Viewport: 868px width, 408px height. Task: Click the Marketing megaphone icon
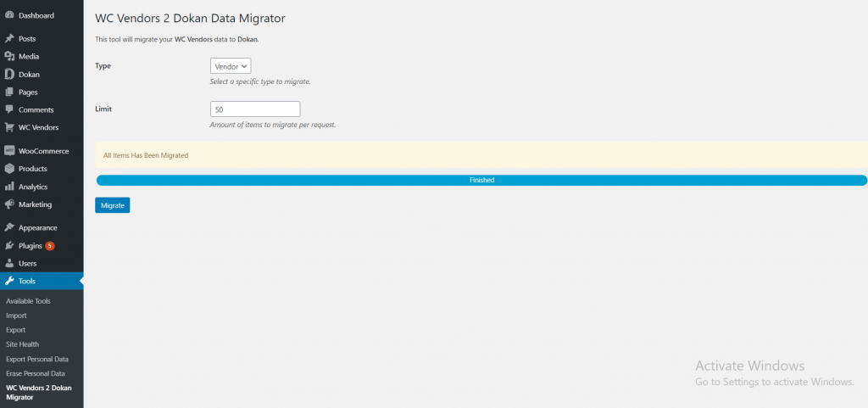(x=8, y=204)
